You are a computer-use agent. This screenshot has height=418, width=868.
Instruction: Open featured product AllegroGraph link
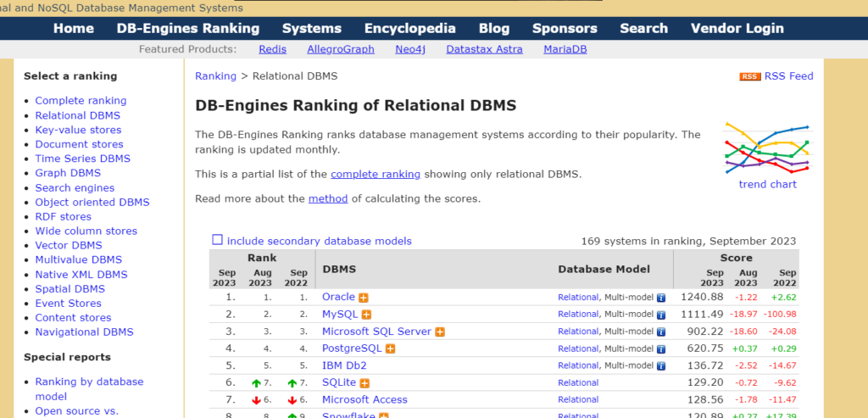[341, 49]
